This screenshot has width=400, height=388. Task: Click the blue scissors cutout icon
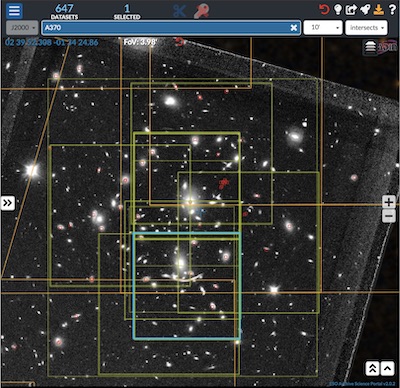click(x=179, y=11)
